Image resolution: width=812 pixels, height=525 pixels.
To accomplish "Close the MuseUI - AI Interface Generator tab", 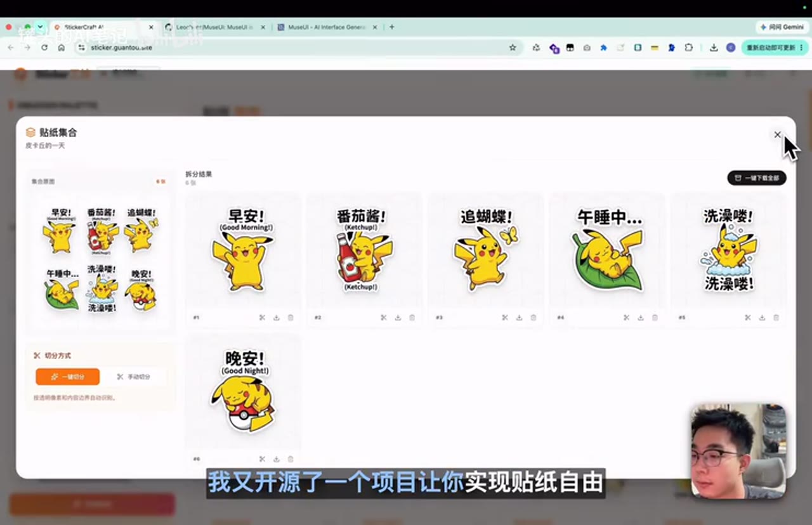I will [x=375, y=27].
